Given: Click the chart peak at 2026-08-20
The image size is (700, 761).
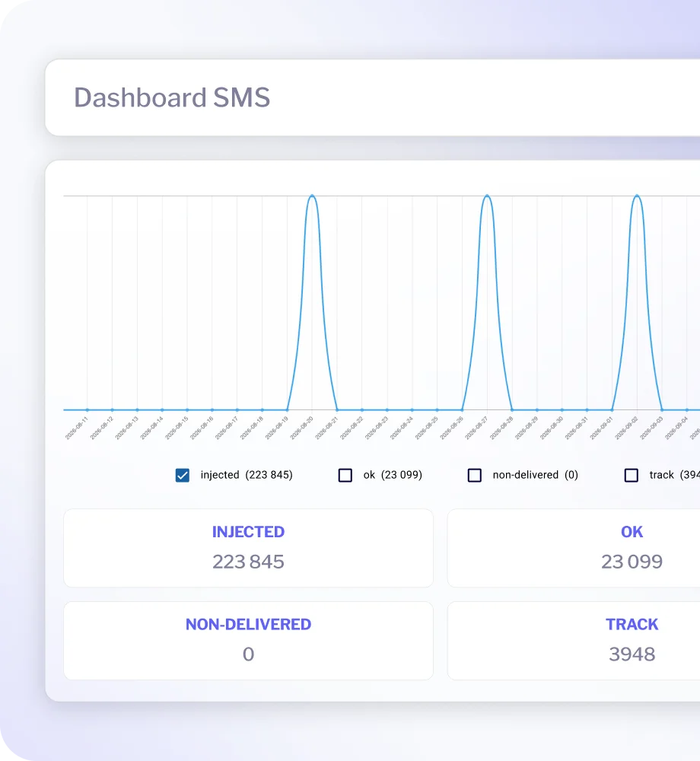Looking at the screenshot, I should click(x=312, y=196).
